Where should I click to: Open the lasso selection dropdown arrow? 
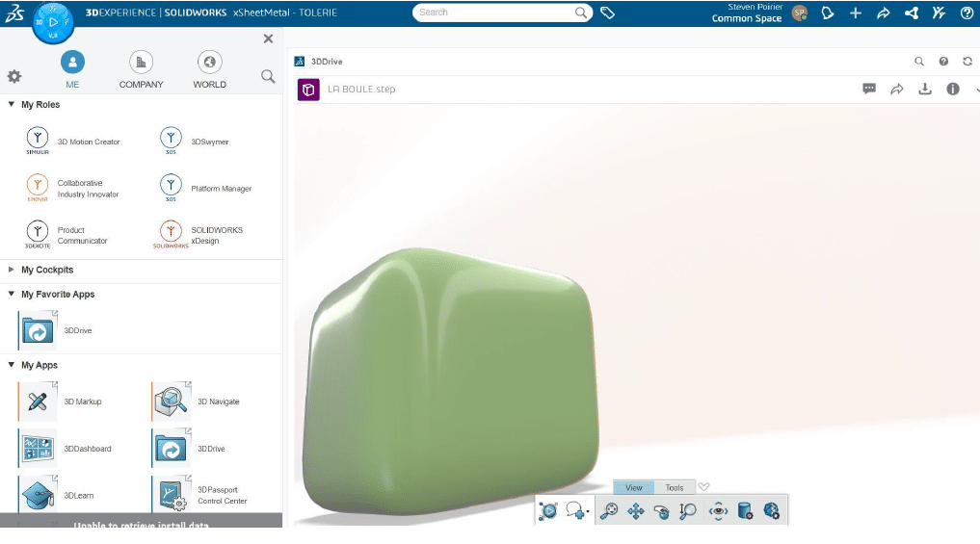[588, 511]
